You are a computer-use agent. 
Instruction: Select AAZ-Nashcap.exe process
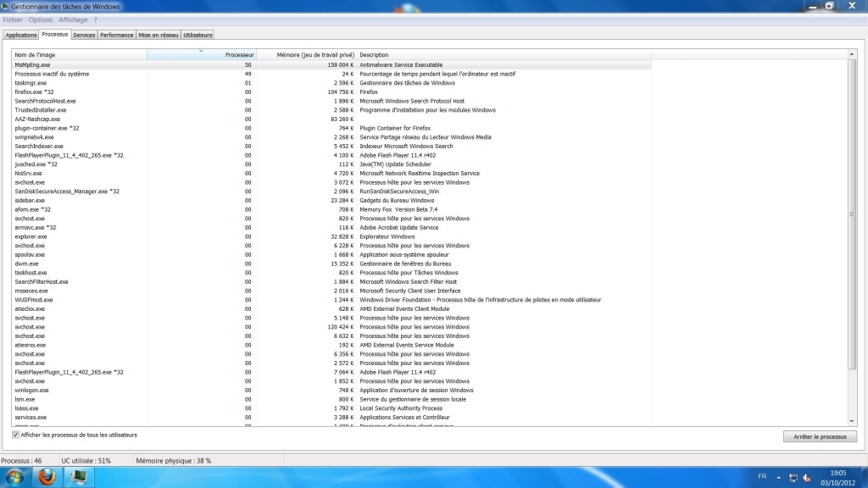click(331, 119)
